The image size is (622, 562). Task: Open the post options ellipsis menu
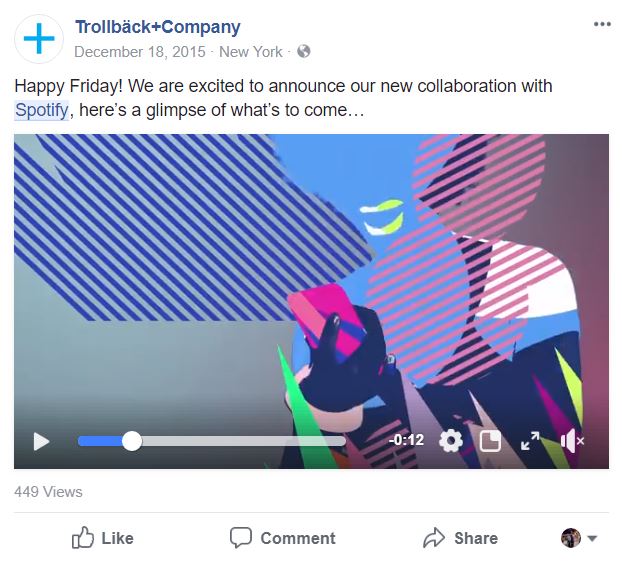click(602, 25)
